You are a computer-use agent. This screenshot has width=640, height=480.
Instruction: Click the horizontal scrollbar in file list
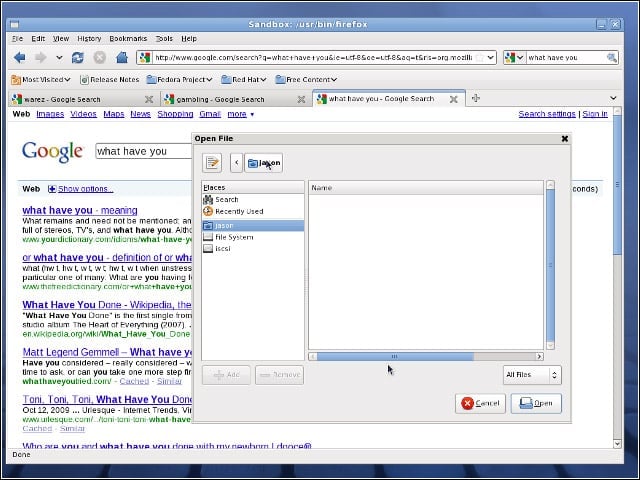coord(426,357)
